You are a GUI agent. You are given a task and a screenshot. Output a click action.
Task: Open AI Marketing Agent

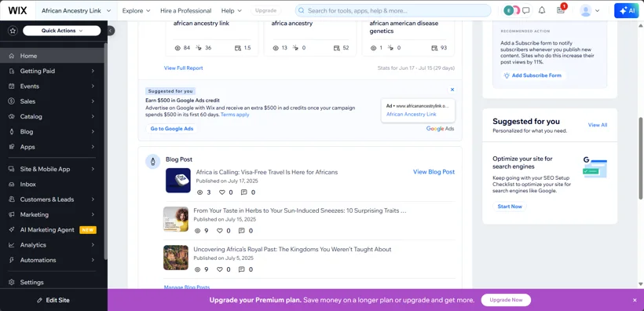click(52, 230)
